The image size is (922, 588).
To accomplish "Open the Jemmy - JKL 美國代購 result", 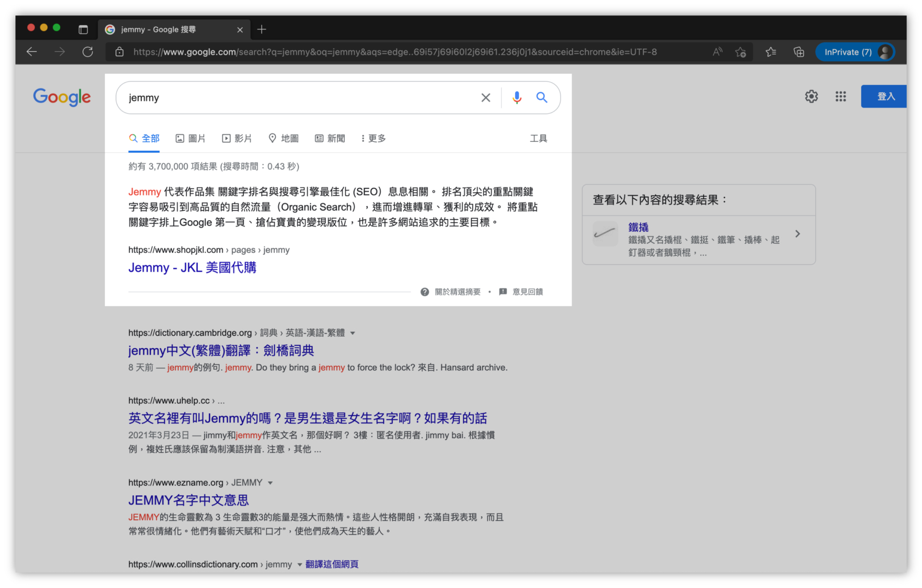I will 192,267.
